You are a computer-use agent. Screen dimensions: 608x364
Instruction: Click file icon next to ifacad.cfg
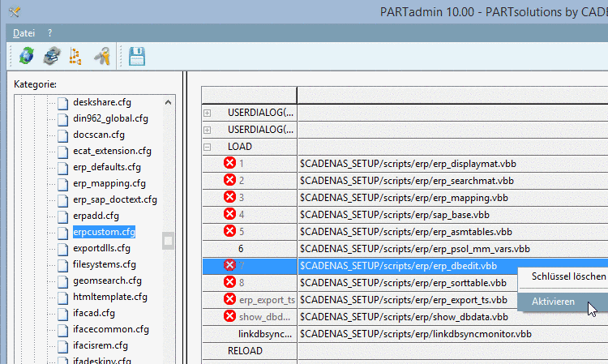pyautogui.click(x=62, y=314)
